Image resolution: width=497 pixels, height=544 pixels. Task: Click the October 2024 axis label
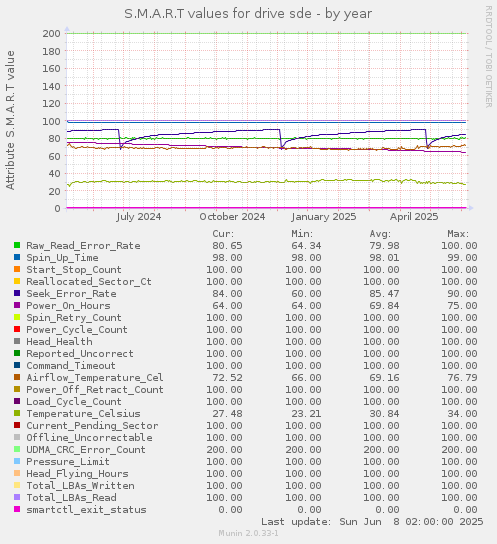232,217
